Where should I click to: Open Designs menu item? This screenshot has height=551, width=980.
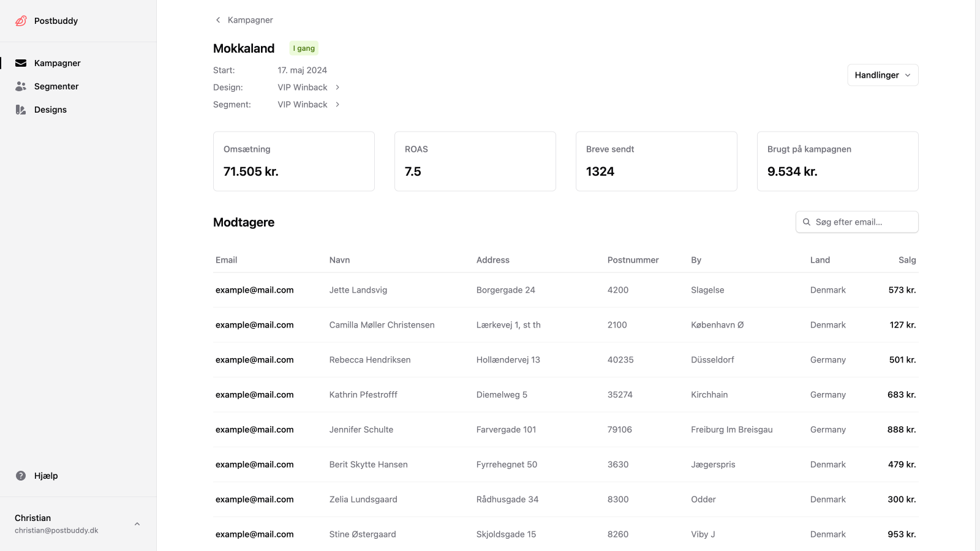click(50, 110)
